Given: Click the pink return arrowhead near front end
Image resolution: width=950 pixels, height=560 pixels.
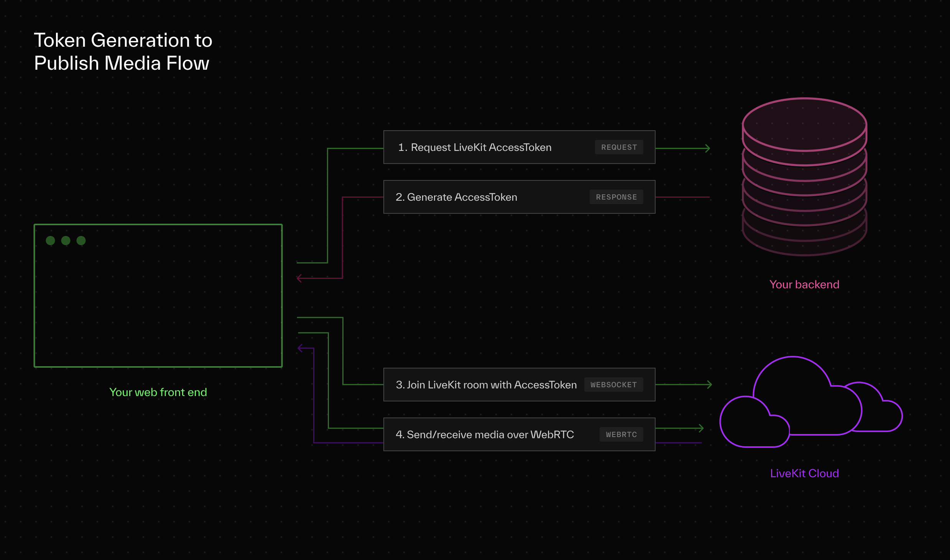Looking at the screenshot, I should [x=299, y=278].
